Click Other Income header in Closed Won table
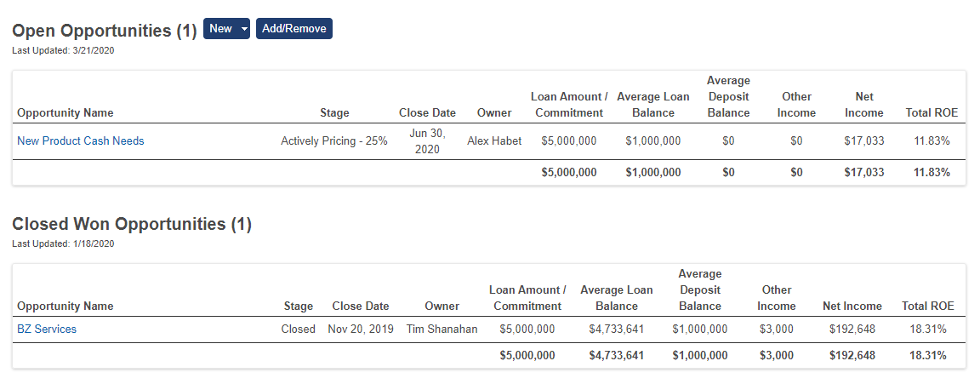Viewport: 980px width, 384px height. coord(777,298)
